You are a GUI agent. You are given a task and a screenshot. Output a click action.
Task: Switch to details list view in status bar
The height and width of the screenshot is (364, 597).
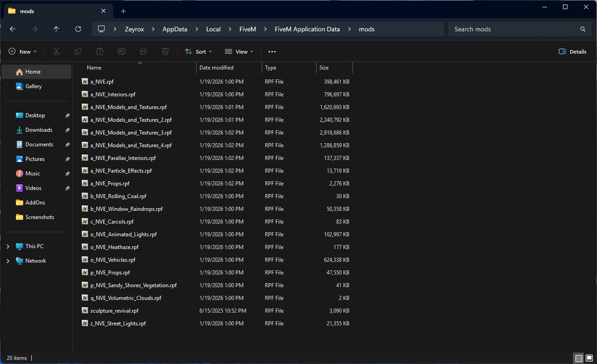click(578, 358)
